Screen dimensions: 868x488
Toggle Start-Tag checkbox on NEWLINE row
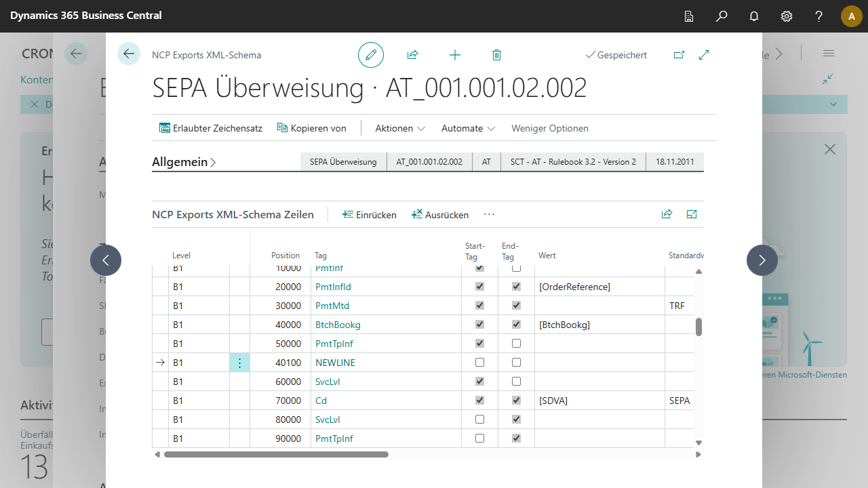click(x=480, y=363)
